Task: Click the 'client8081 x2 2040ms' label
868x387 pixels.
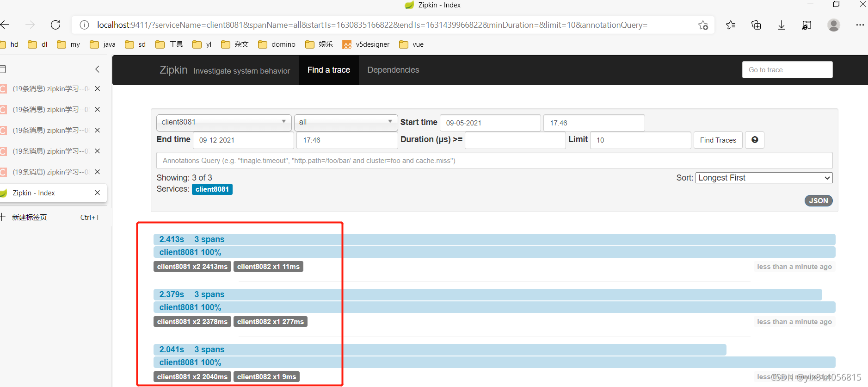Action: point(192,377)
